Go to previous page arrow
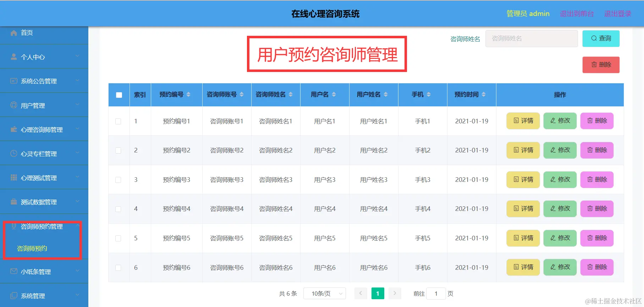The image size is (644, 307). (x=360, y=293)
